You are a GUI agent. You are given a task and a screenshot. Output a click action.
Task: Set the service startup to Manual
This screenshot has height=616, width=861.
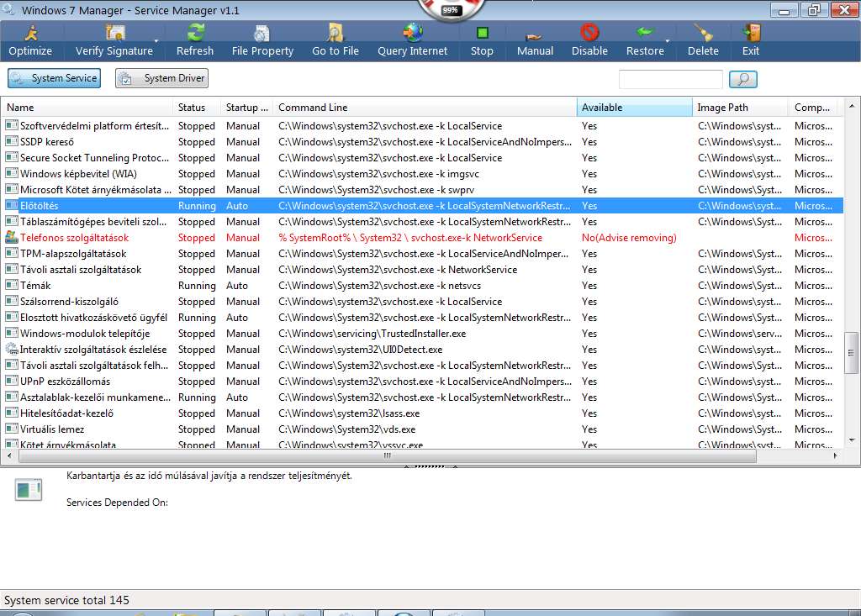click(535, 41)
